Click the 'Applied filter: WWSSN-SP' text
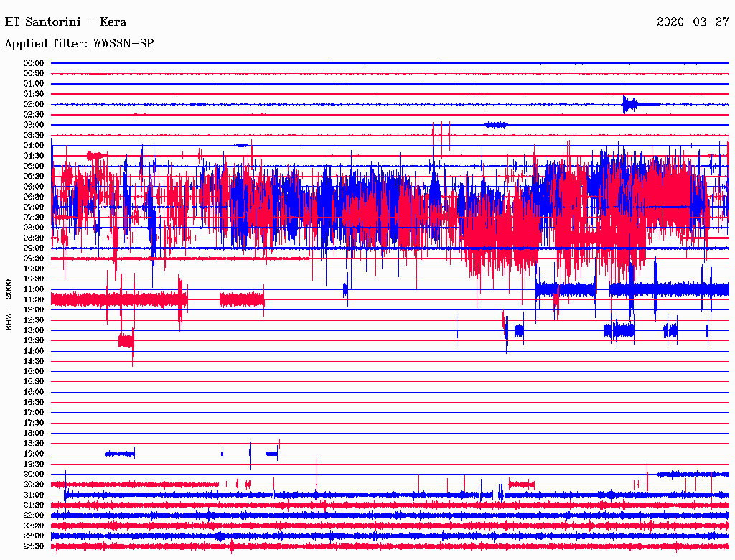Screen dimensions: 735x560 click(79, 44)
